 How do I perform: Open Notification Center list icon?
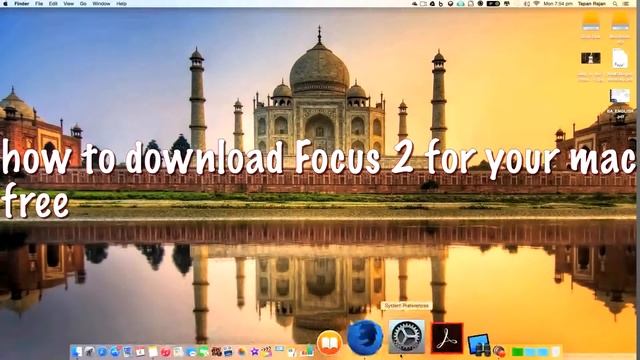click(x=626, y=3)
